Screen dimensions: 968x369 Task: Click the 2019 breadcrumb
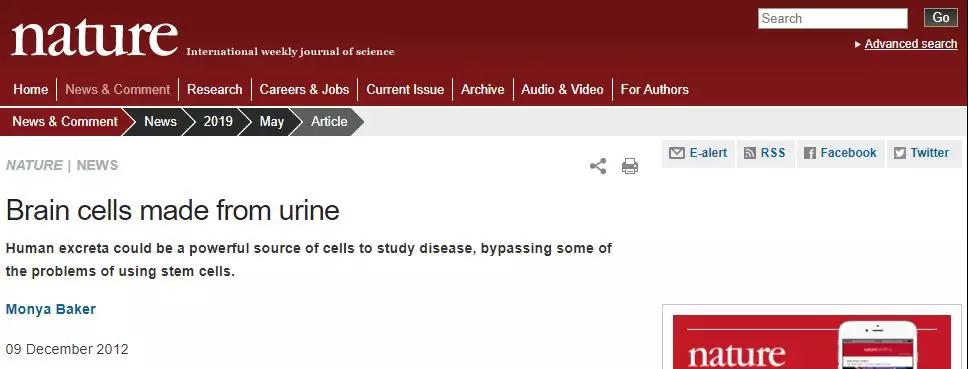click(218, 122)
